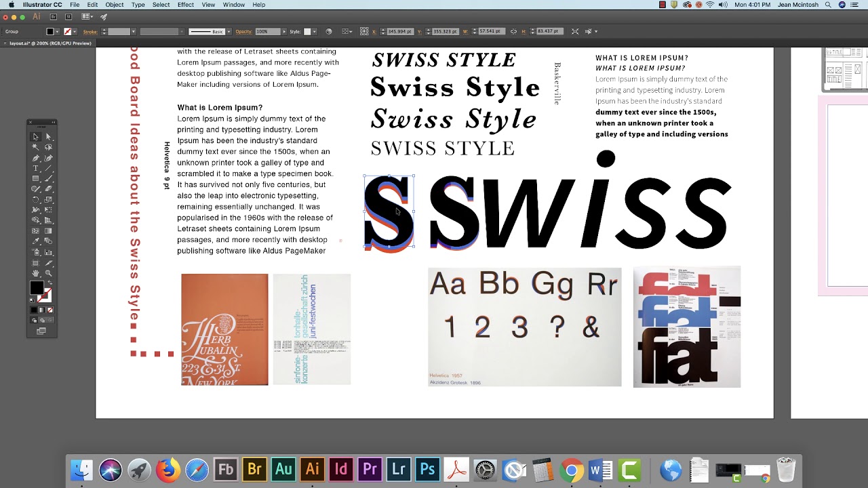Image resolution: width=868 pixels, height=488 pixels.
Task: Set Tools panel paint mode to Color
Action: (34, 310)
